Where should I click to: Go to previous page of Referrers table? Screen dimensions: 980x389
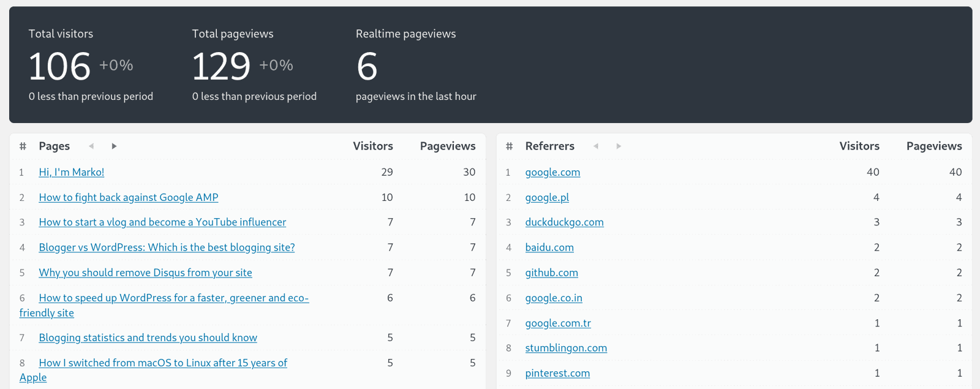click(x=596, y=146)
